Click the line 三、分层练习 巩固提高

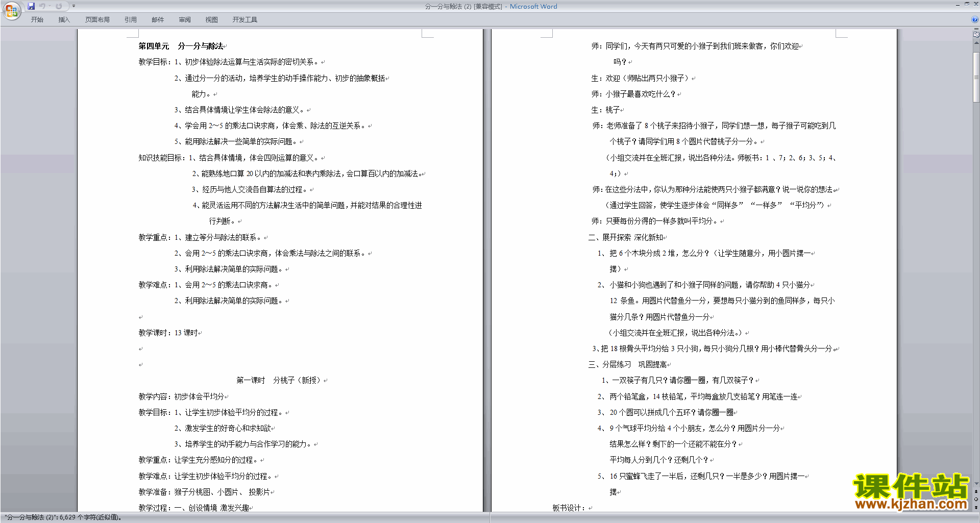pos(627,364)
